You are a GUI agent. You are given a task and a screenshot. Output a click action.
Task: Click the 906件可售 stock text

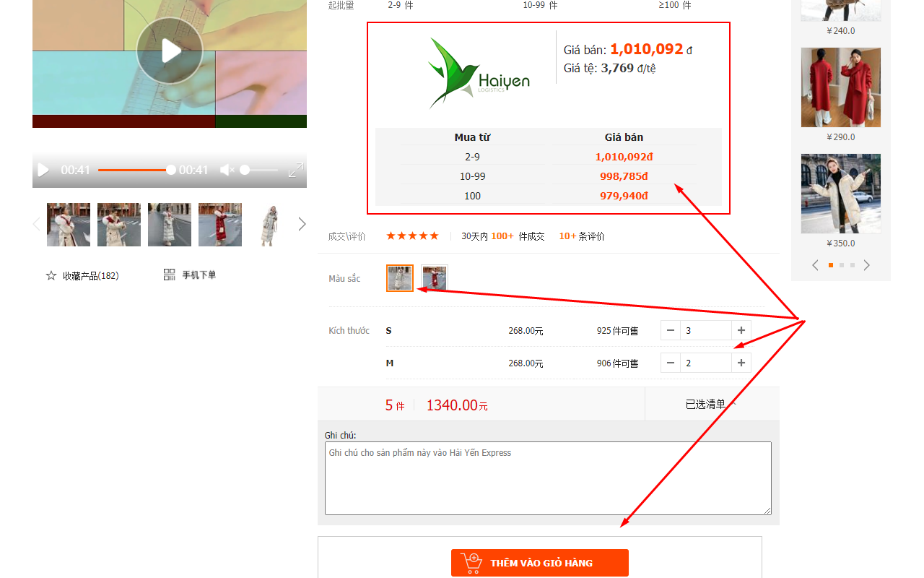coord(618,363)
